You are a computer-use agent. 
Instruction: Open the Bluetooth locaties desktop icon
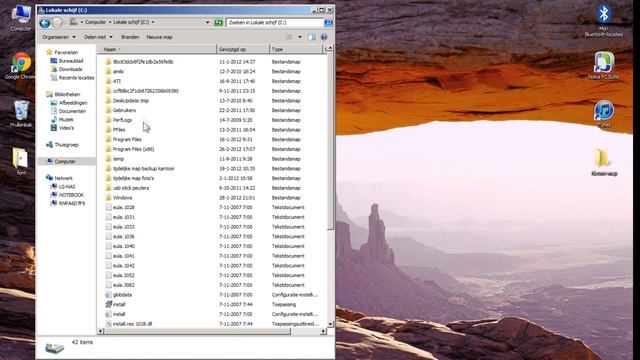pos(604,20)
